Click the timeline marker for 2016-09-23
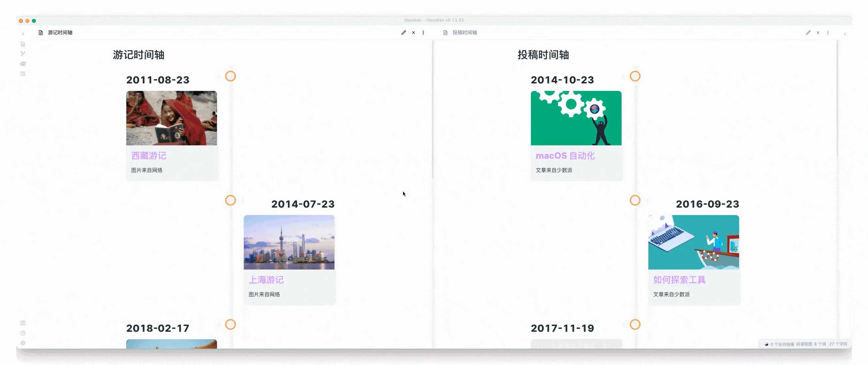This screenshot has height=365, width=868. 635,200
